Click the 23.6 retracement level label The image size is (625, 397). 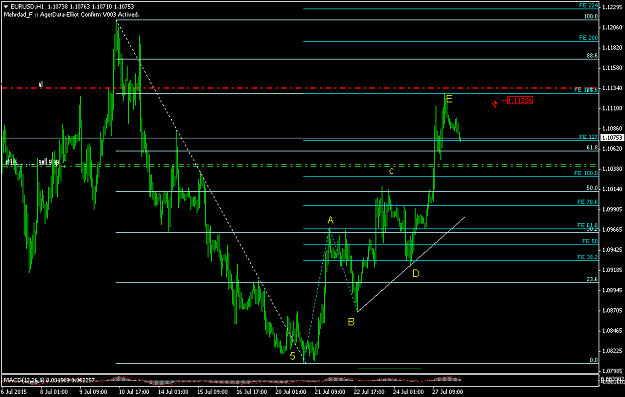(x=592, y=279)
